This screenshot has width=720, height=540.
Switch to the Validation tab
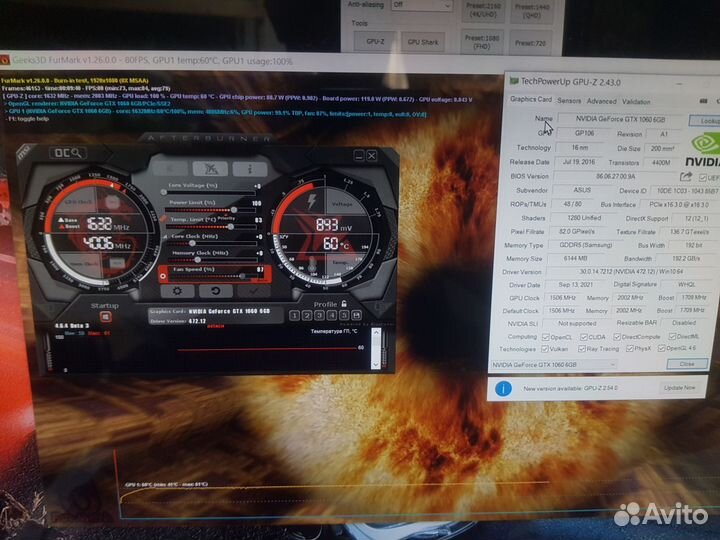pos(636,101)
